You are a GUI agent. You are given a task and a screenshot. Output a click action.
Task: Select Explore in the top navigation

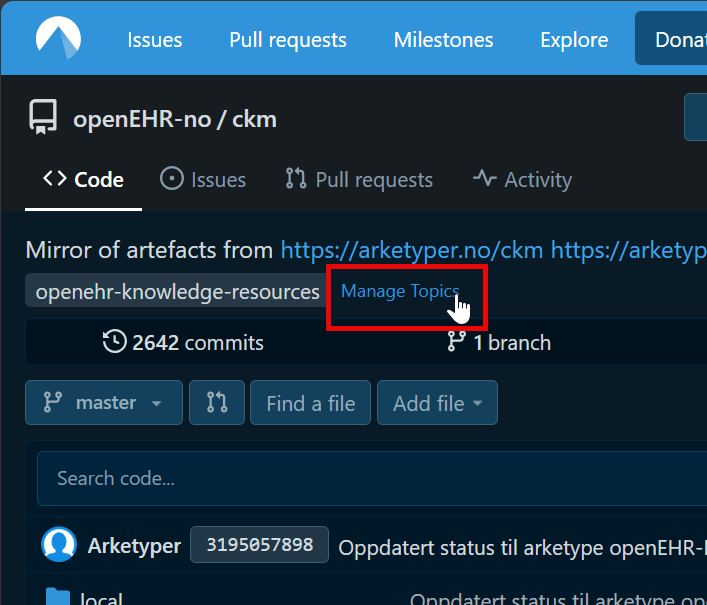click(x=574, y=40)
